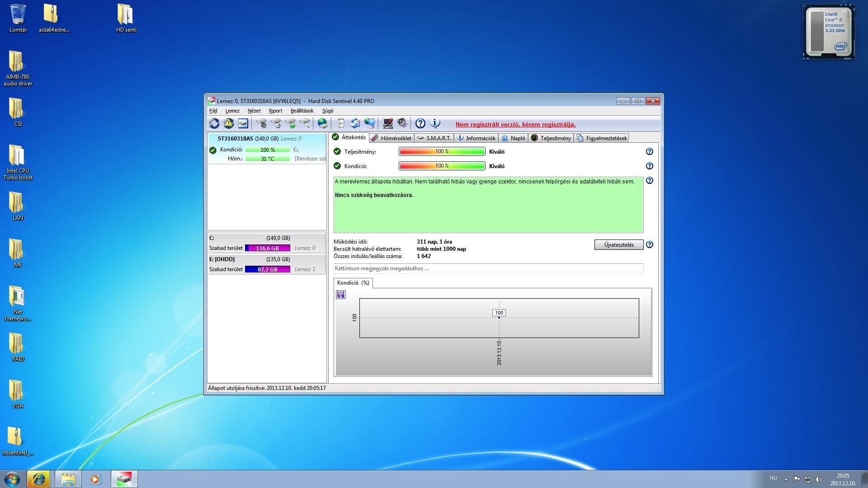868x488 pixels.
Task: Open the Riport menu
Action: (275, 111)
